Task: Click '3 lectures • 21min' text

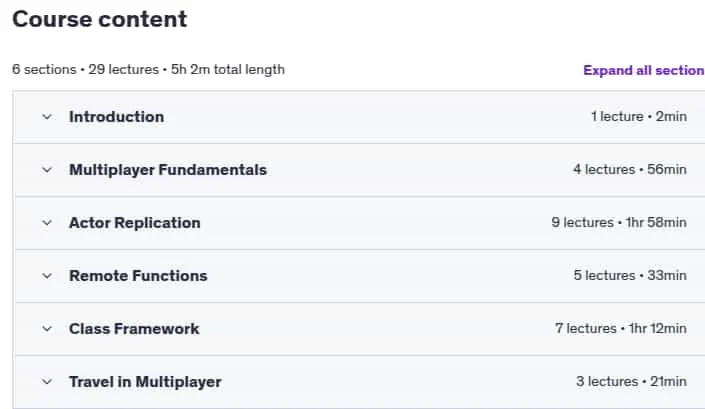Action: [x=631, y=382]
